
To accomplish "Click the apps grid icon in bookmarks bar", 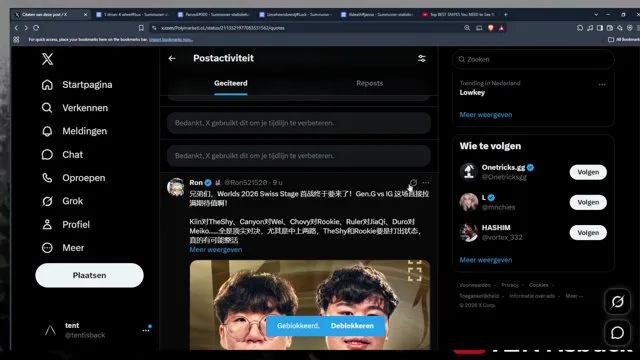I will pos(16,40).
